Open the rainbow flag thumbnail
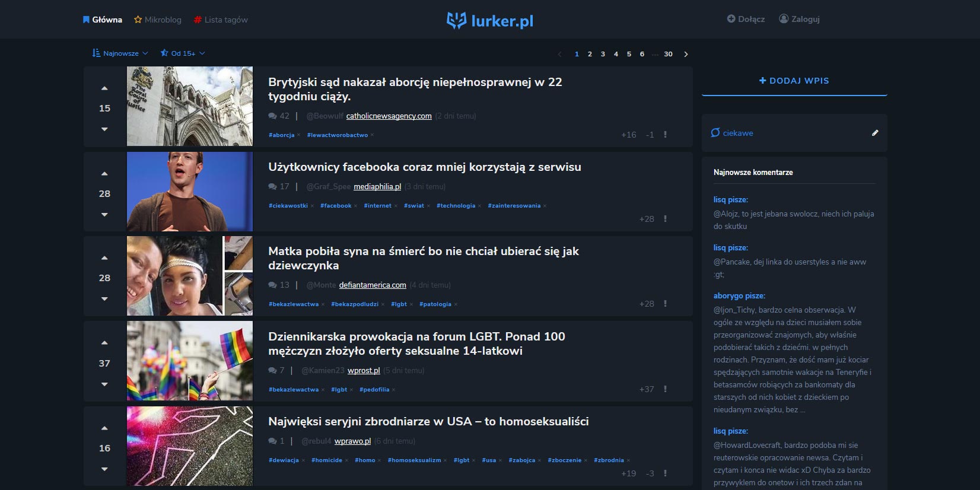This screenshot has height=490, width=980. [190, 361]
